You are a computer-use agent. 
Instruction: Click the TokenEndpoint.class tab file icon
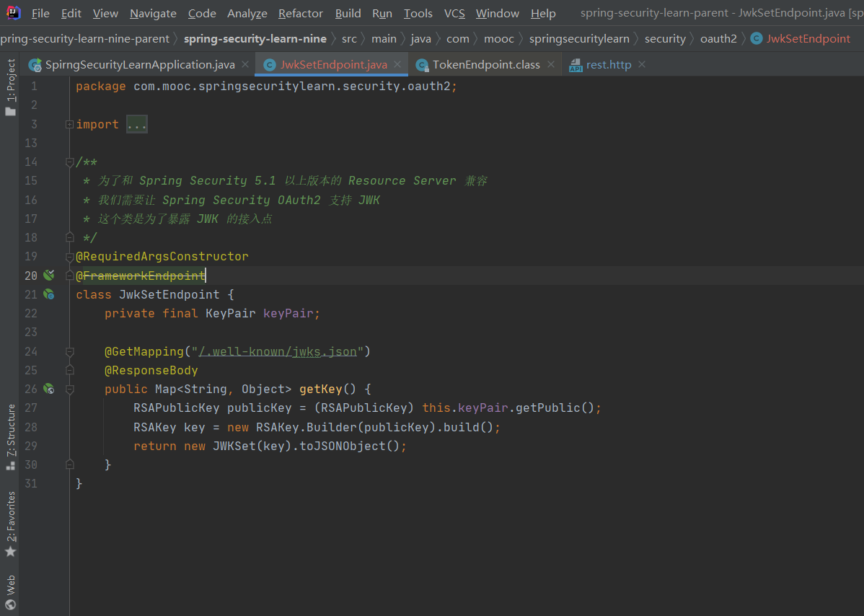point(422,65)
